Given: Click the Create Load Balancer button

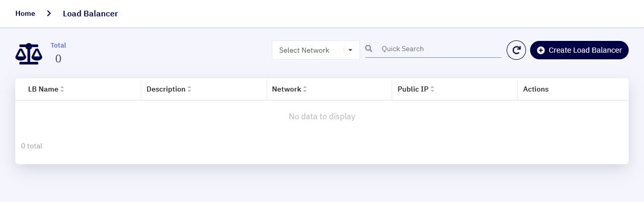Looking at the screenshot, I should click(x=579, y=50).
